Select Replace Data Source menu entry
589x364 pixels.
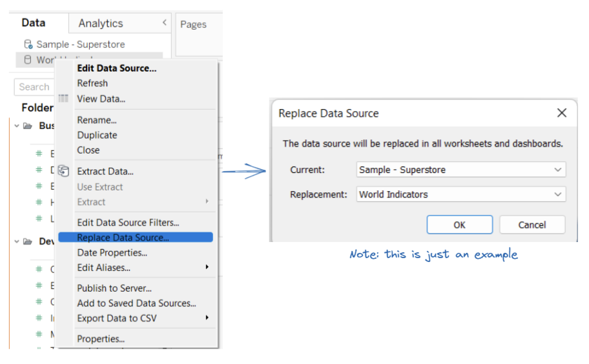[x=123, y=238]
